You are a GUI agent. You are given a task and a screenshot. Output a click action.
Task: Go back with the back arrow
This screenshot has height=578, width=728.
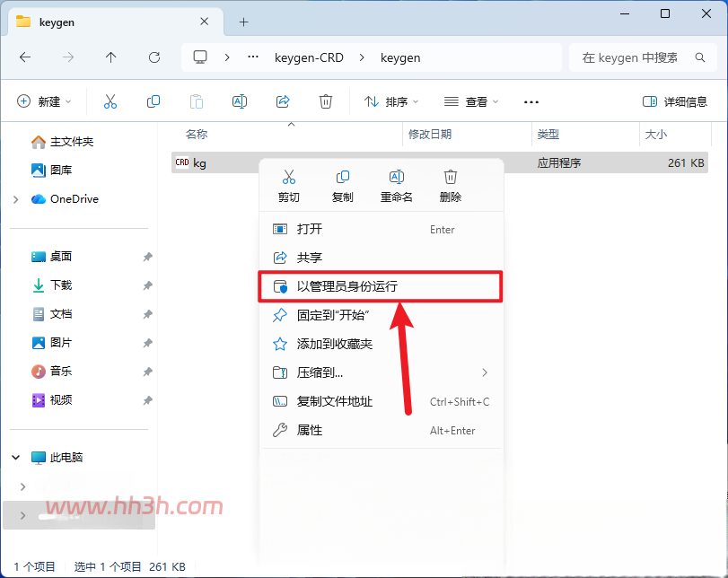coord(25,57)
